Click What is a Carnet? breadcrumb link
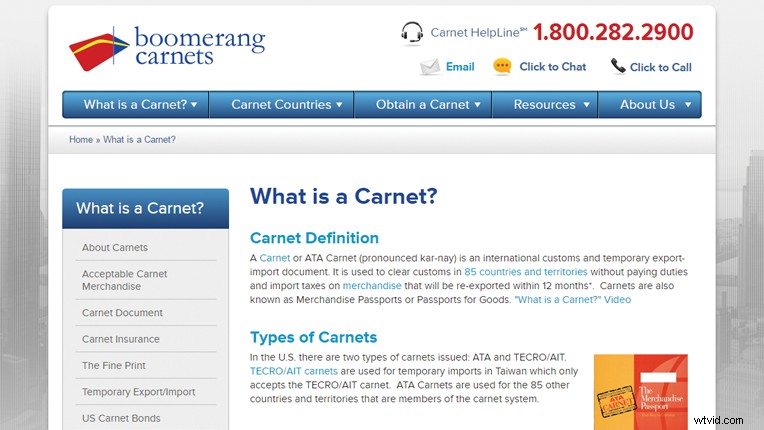Image resolution: width=764 pixels, height=430 pixels. point(139,140)
